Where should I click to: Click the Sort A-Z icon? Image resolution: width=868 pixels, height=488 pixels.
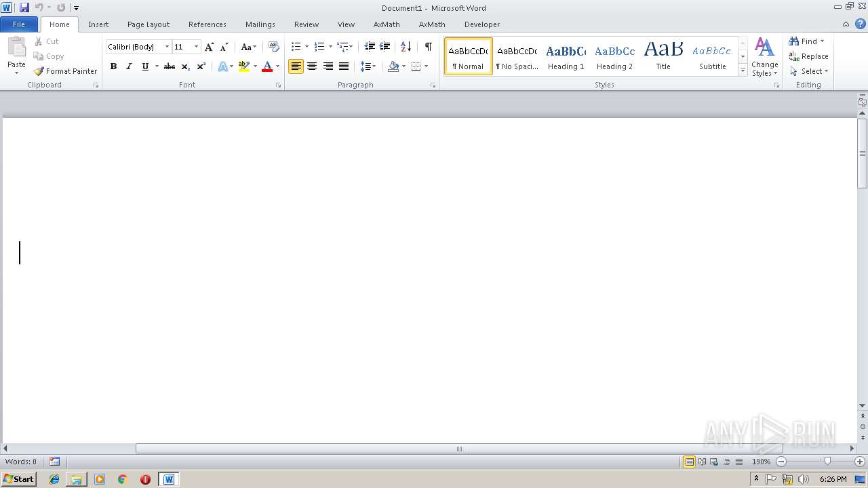tap(406, 47)
